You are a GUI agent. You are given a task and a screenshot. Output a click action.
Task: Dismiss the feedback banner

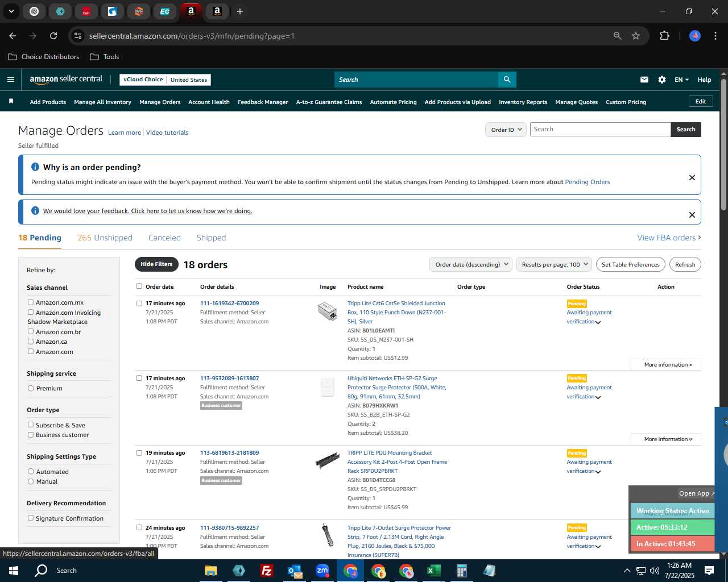coord(692,215)
